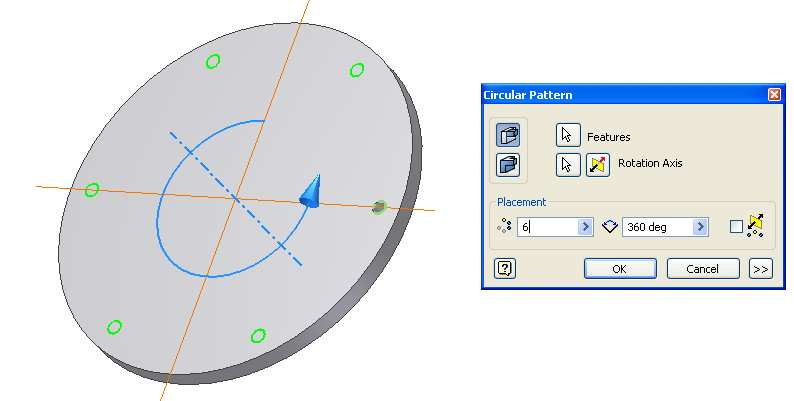Click the blue direction arrow cone on the disc
The image size is (794, 401).
pos(310,191)
